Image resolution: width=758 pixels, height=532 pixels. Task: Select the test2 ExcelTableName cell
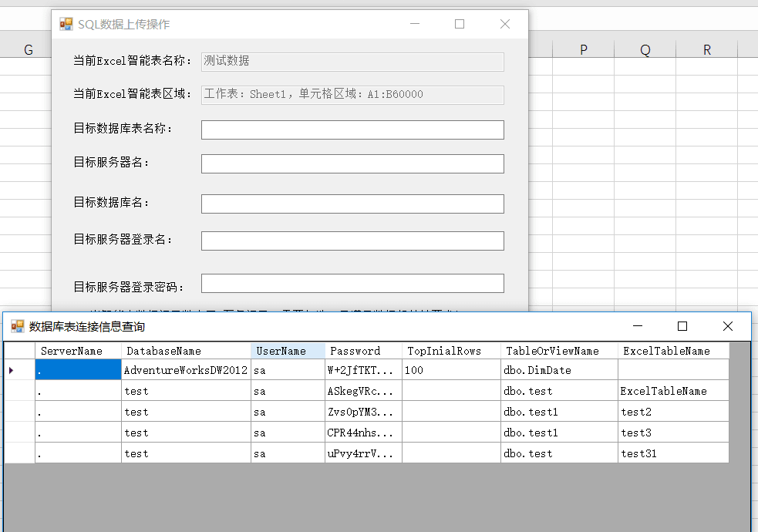click(x=673, y=412)
